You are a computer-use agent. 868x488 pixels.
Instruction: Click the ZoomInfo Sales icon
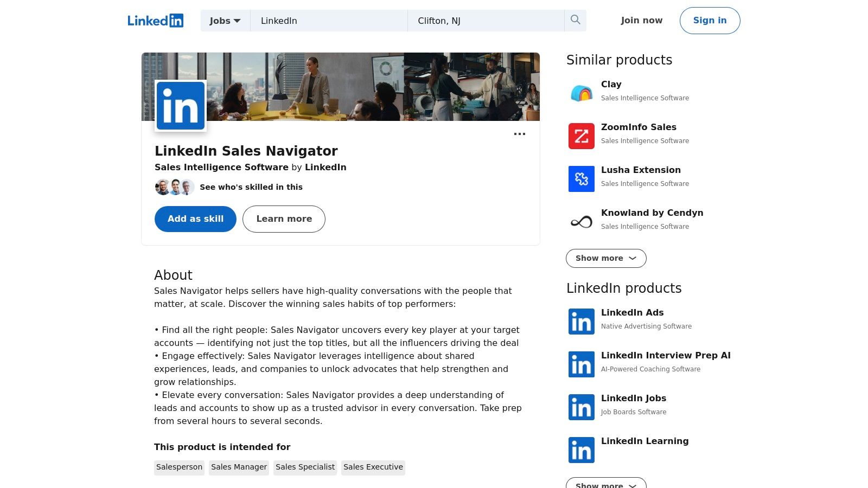tap(581, 136)
